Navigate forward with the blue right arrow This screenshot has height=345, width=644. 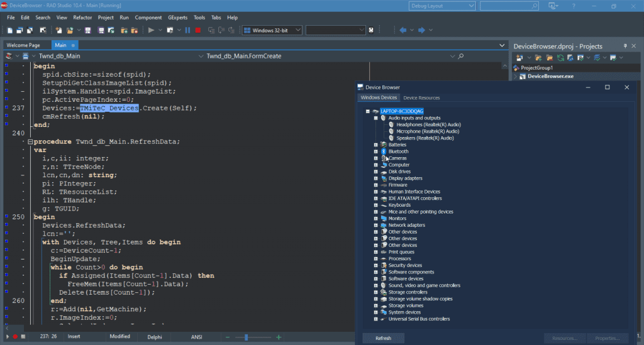tap(421, 30)
